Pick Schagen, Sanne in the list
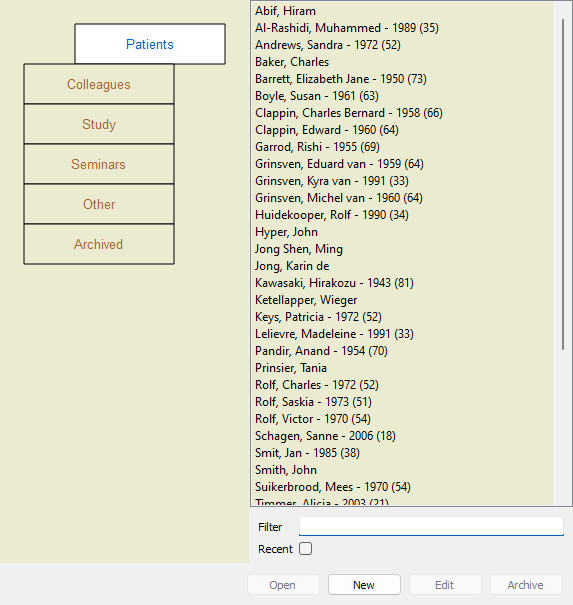Image resolution: width=573 pixels, height=605 pixels. point(325,436)
